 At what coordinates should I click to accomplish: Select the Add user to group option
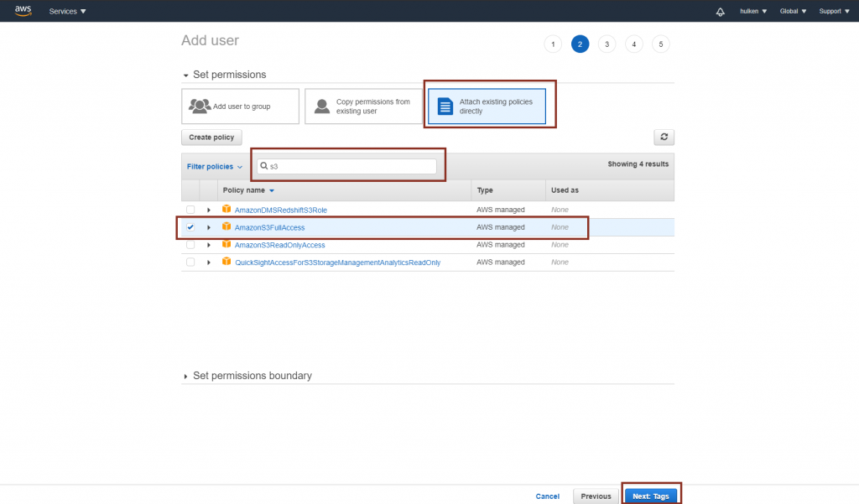click(x=239, y=107)
